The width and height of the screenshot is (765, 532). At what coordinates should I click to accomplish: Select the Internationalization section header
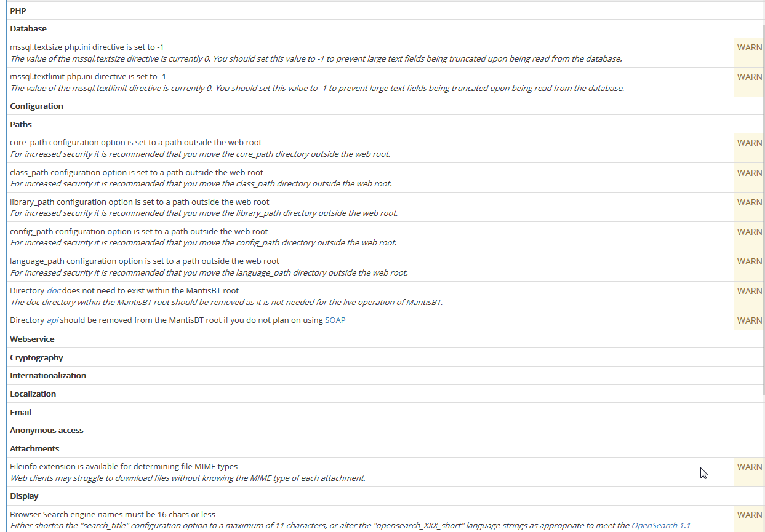(x=48, y=376)
